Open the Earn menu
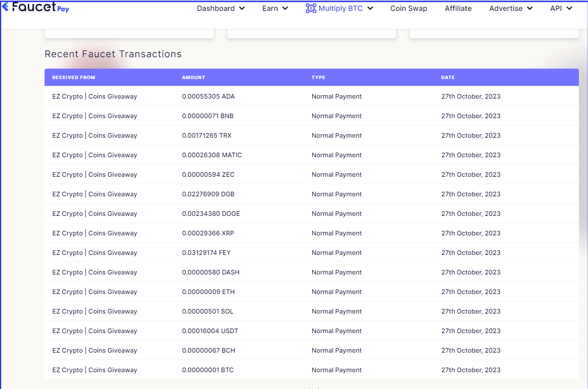The height and width of the screenshot is (389, 588). click(x=275, y=8)
